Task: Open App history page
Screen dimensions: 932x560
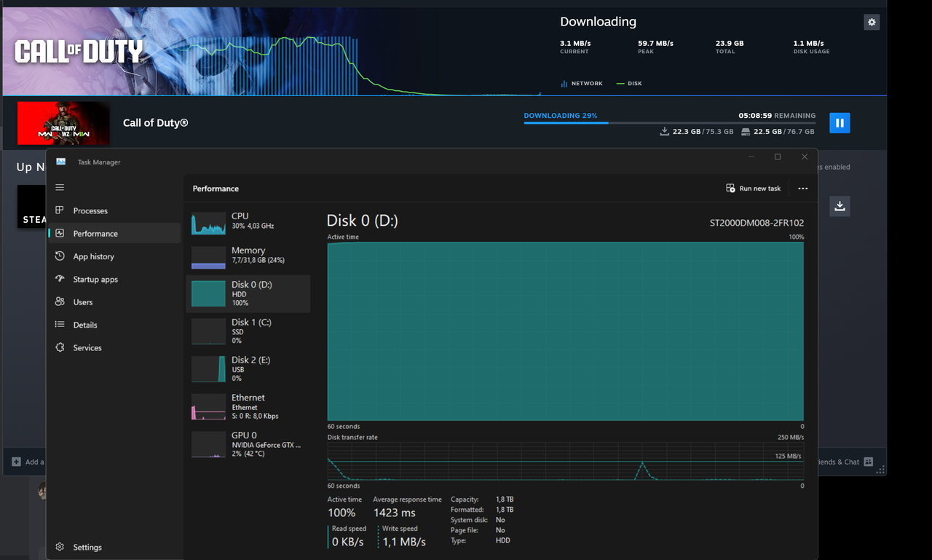Action: tap(114, 256)
